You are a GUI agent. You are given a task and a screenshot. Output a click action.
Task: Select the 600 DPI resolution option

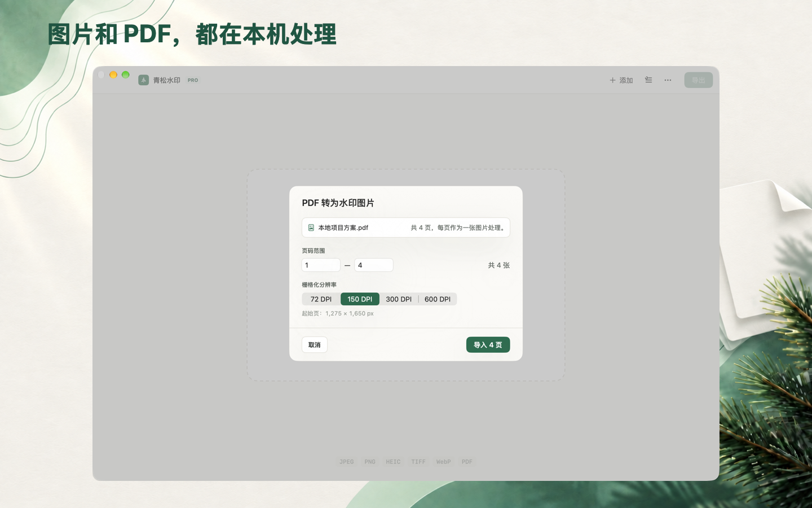point(438,299)
